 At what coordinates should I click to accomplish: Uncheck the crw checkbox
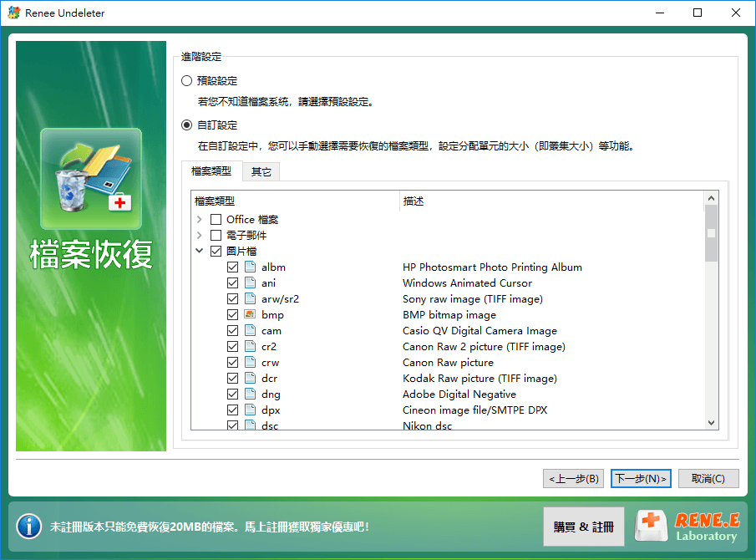click(x=232, y=362)
